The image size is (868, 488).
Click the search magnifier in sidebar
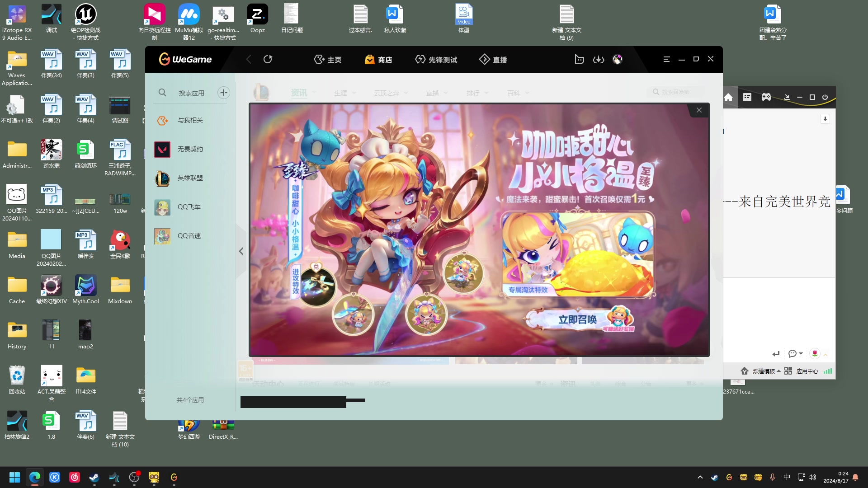point(162,93)
